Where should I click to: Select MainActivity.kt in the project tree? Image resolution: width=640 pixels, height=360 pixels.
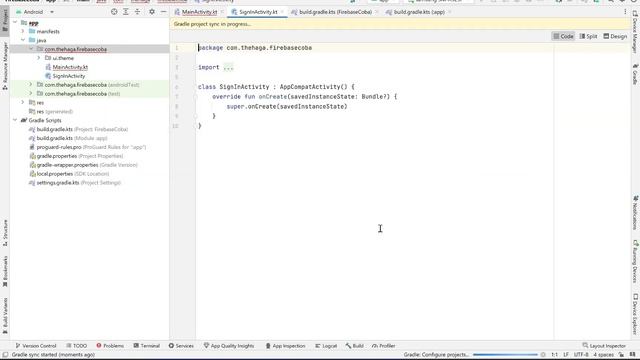[70, 67]
